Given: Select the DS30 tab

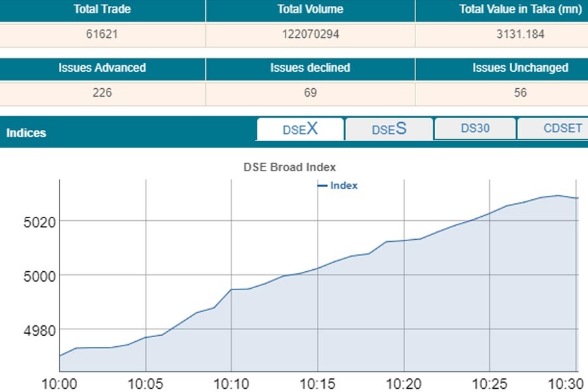Looking at the screenshot, I should click(475, 129).
